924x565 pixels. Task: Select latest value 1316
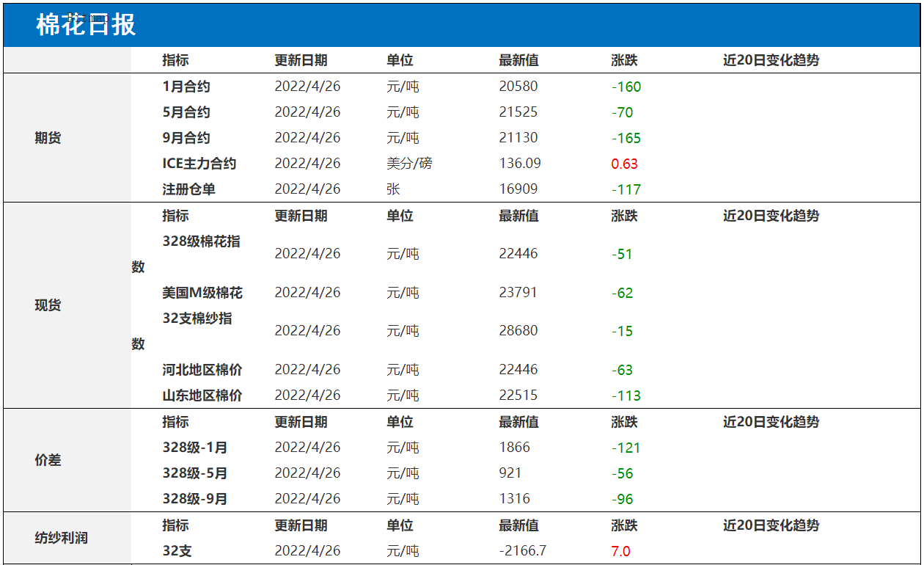point(515,499)
